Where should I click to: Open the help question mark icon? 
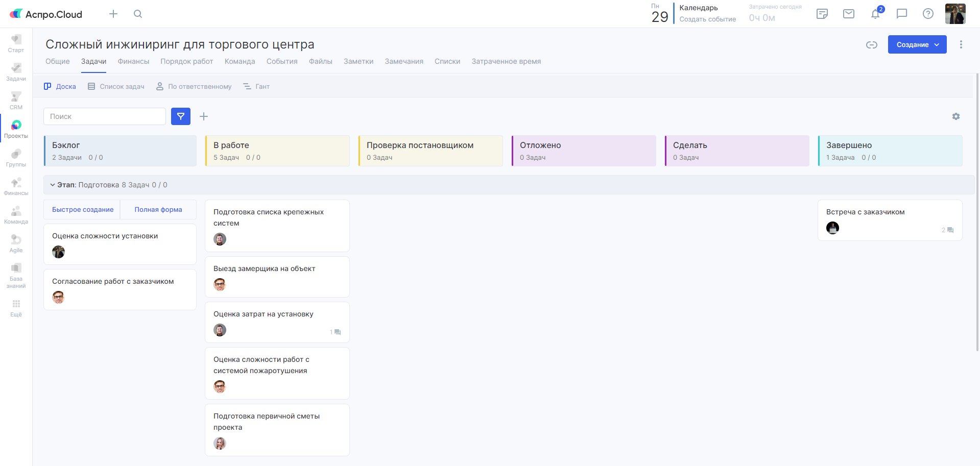point(928,14)
